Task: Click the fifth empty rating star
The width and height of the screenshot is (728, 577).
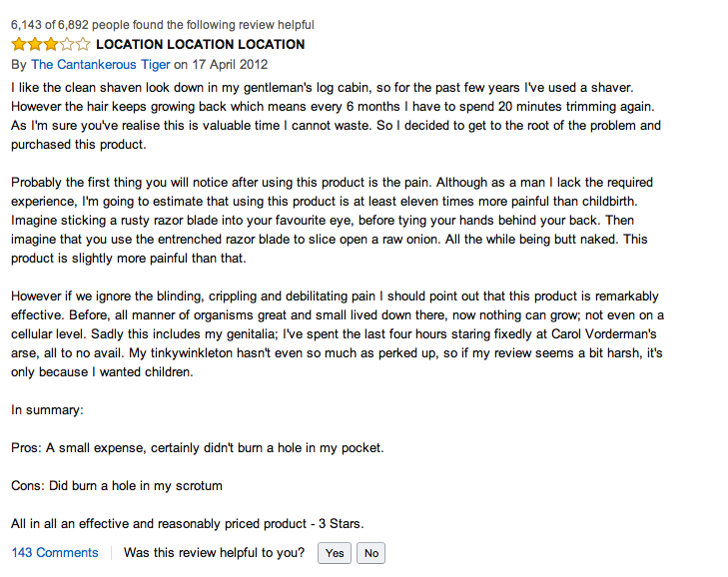Action: tap(82, 44)
